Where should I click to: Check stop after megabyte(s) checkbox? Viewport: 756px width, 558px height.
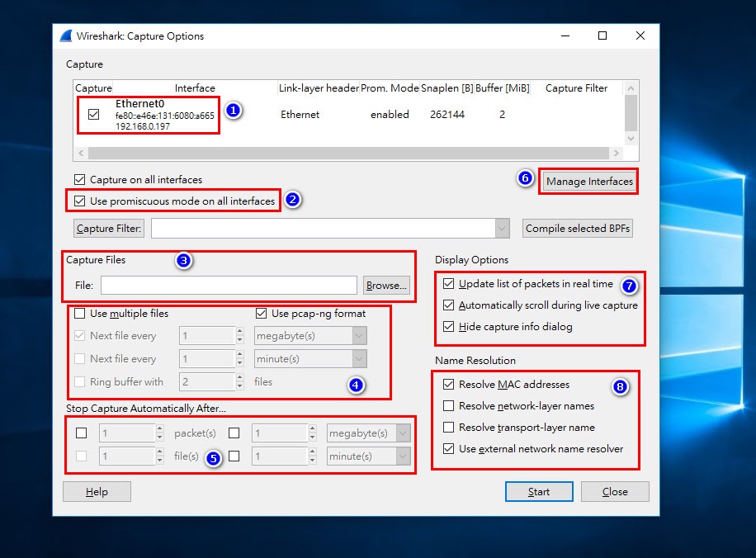click(234, 433)
